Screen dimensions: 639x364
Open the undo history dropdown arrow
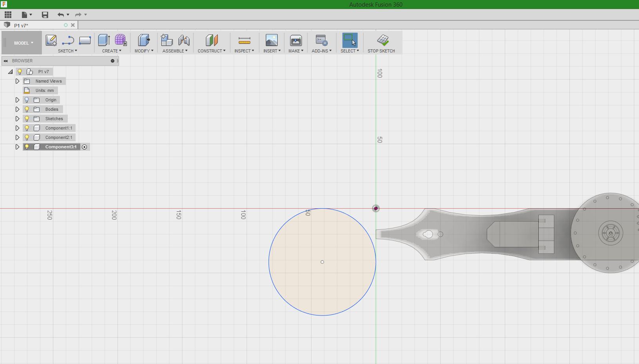[68, 15]
